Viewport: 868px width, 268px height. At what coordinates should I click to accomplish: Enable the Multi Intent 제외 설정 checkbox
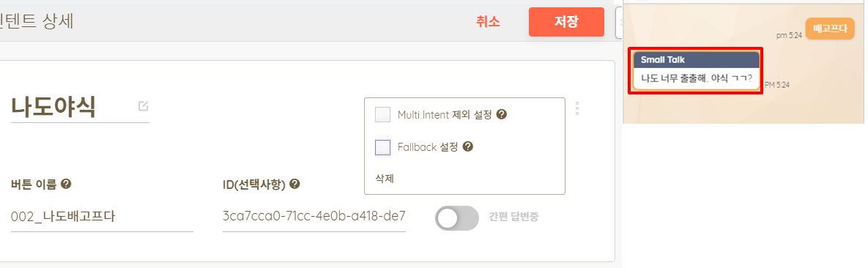383,115
